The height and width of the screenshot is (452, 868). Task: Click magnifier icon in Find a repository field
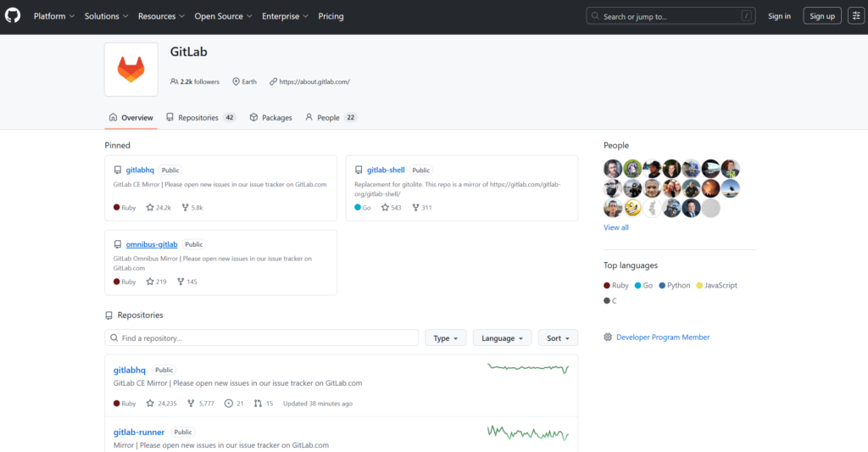tap(114, 338)
